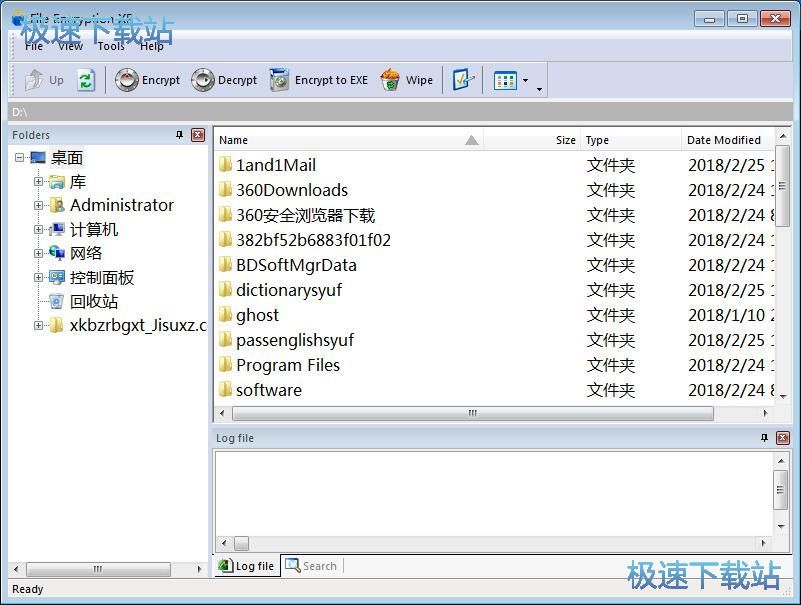
Task: Open the options checklist icon in toolbar
Action: 462,80
